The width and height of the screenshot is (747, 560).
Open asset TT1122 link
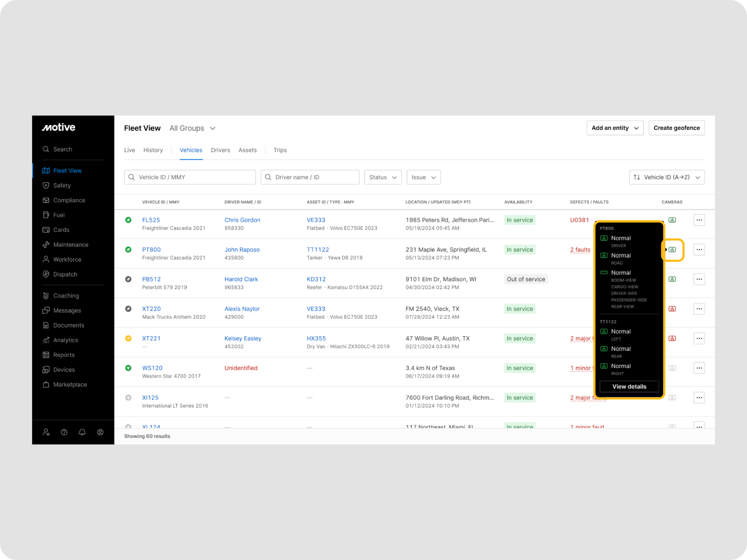(318, 250)
